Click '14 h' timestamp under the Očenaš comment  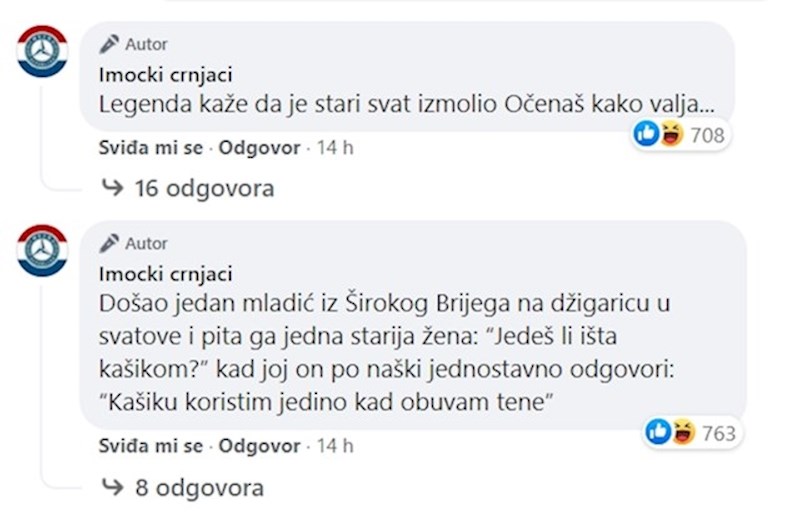pos(335,148)
